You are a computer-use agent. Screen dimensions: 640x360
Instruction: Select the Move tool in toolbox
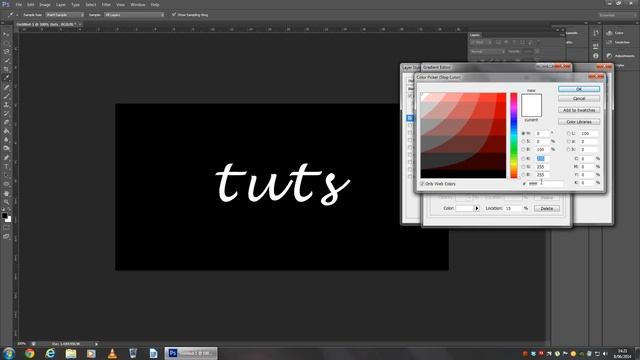pos(6,34)
